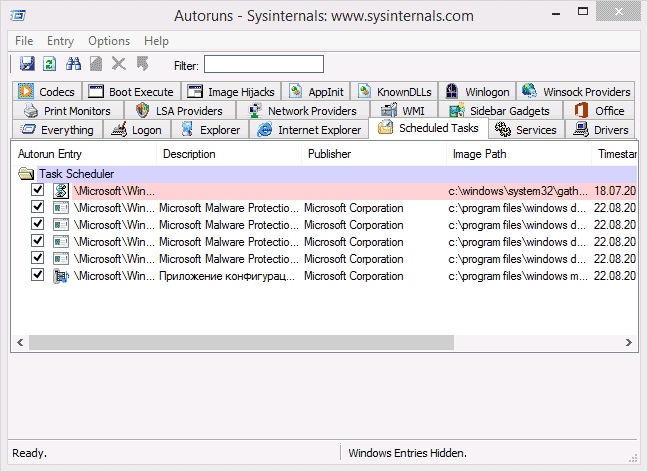Uncheck the second Microsoft Malware Protection entry checkbox

coord(38,224)
